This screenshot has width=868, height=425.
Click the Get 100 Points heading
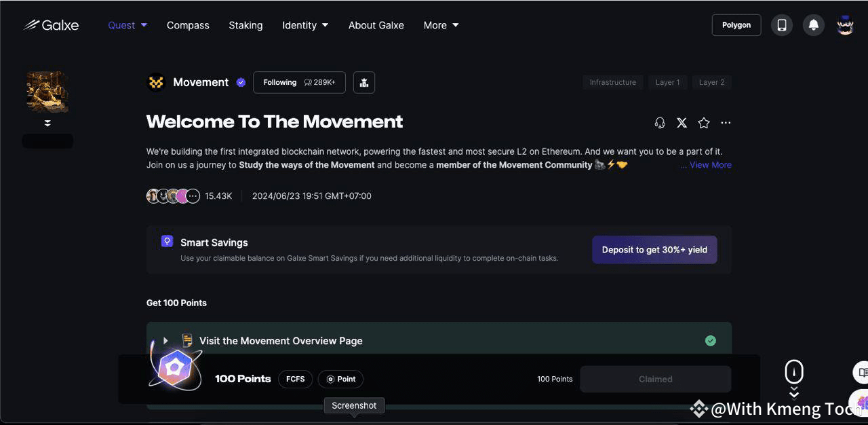pos(176,303)
